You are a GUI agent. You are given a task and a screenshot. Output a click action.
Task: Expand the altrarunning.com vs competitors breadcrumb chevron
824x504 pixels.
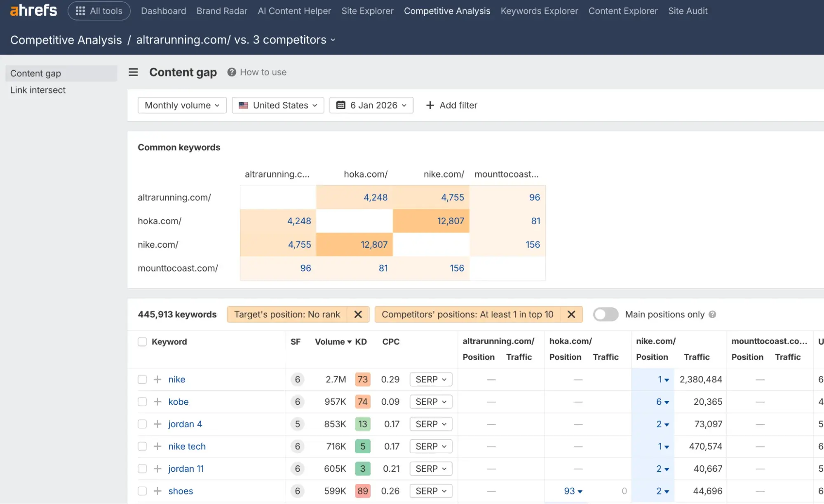(333, 40)
